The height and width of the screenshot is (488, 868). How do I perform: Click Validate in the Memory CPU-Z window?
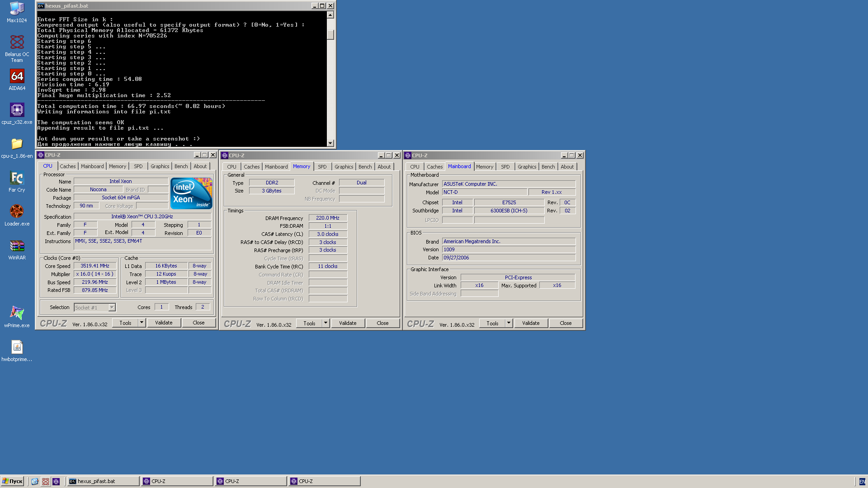pyautogui.click(x=348, y=323)
